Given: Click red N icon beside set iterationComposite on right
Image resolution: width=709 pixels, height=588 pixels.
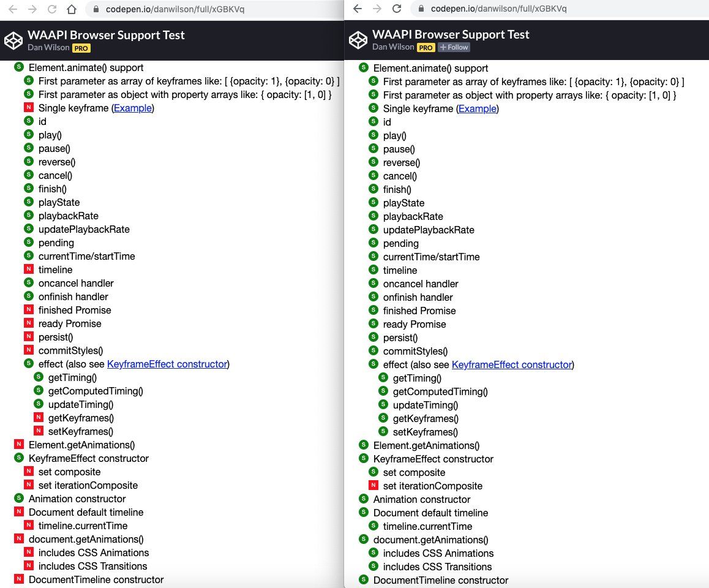Looking at the screenshot, I should click(x=373, y=486).
